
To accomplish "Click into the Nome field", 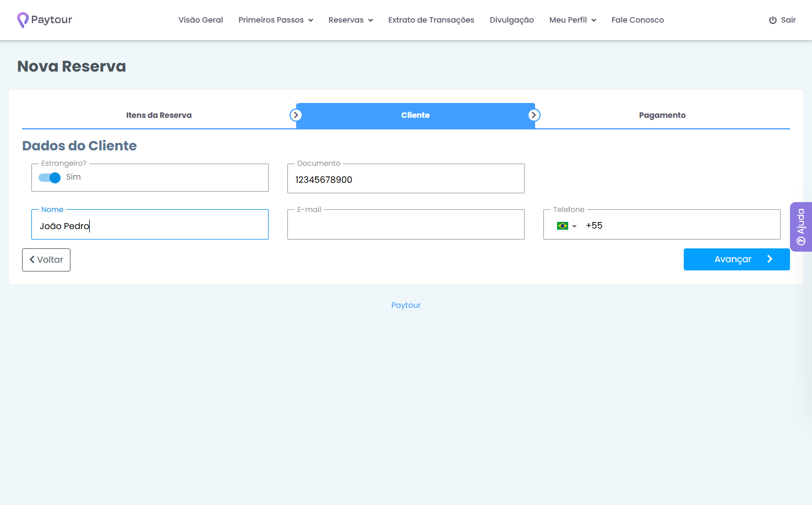I will tap(150, 225).
